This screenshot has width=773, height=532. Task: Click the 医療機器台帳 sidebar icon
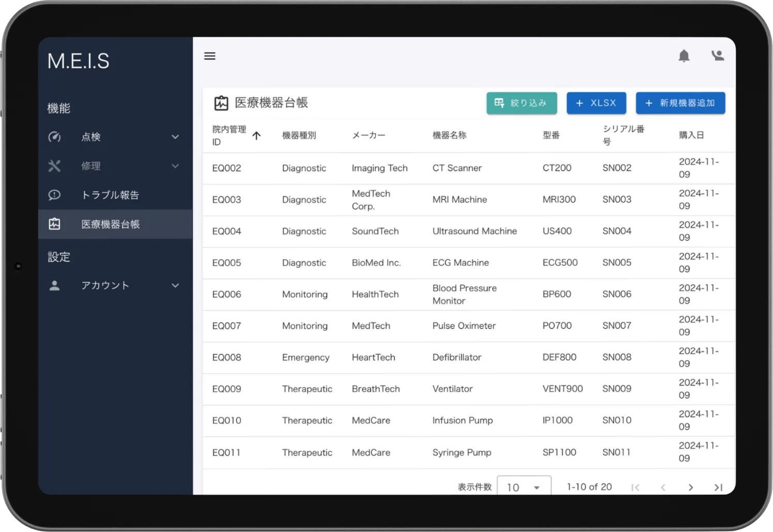54,224
